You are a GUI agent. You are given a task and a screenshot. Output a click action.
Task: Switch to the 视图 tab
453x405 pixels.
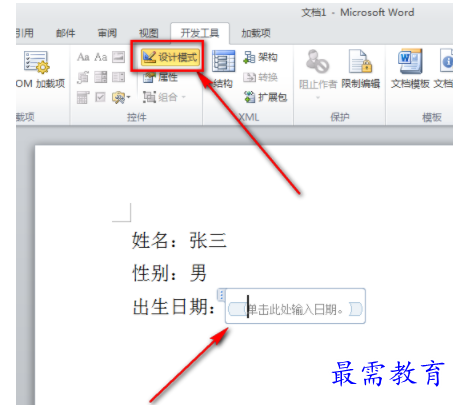tap(148, 33)
